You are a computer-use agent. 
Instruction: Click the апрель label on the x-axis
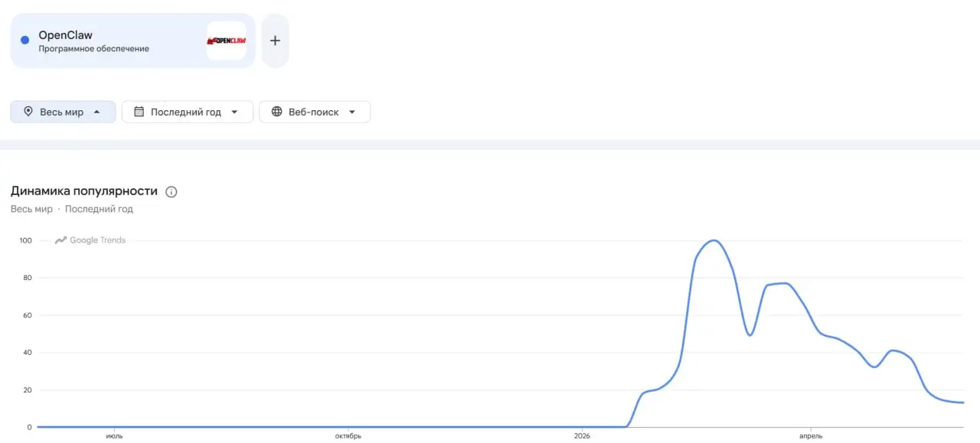[811, 436]
